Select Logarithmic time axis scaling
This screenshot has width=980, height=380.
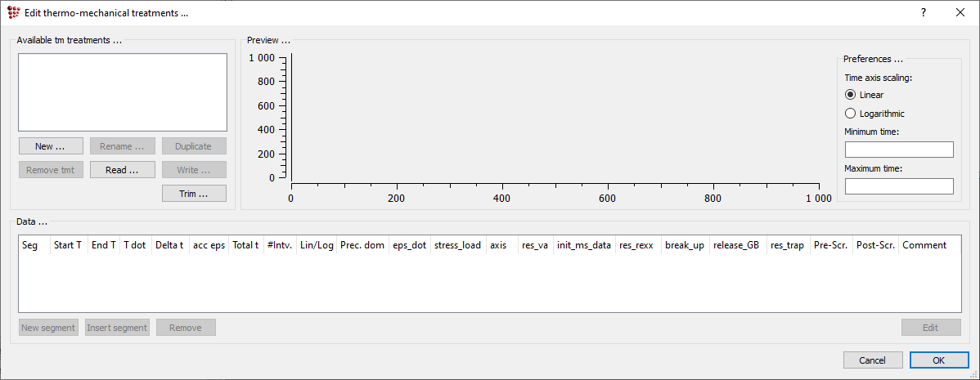(x=851, y=114)
